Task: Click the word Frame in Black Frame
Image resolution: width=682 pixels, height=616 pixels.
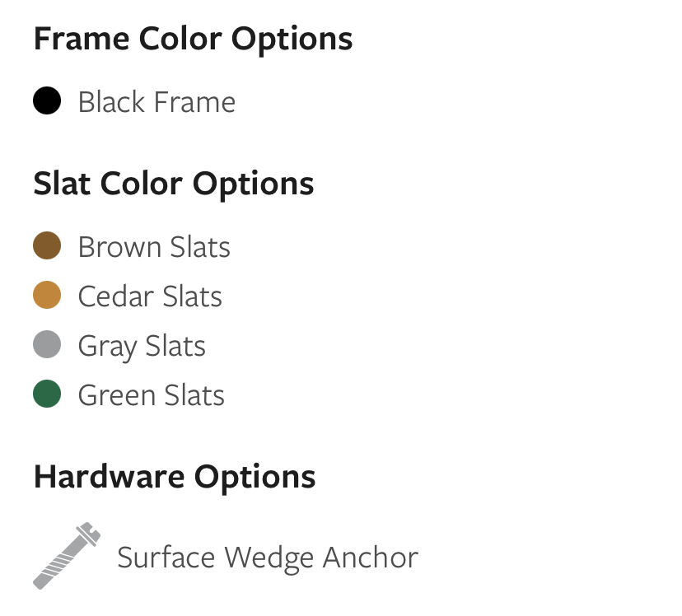Action: coord(195,102)
